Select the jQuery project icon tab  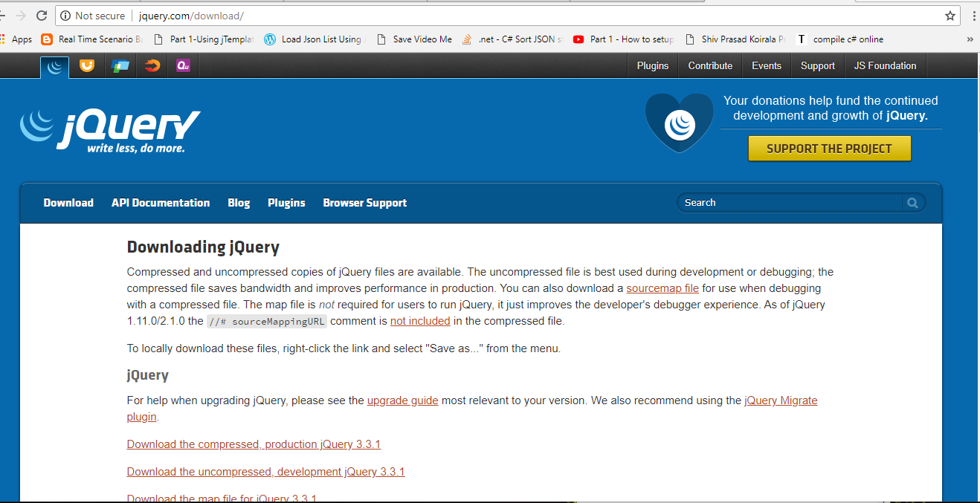point(54,67)
